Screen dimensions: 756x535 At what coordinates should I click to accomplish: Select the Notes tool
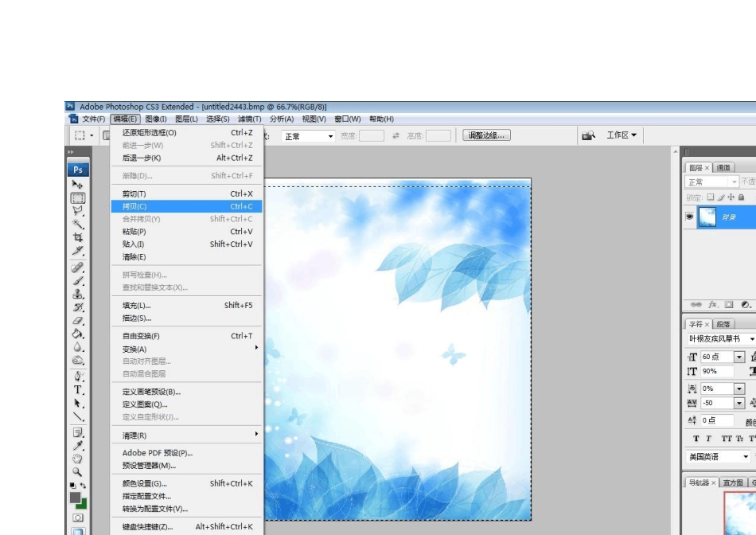coord(78,432)
